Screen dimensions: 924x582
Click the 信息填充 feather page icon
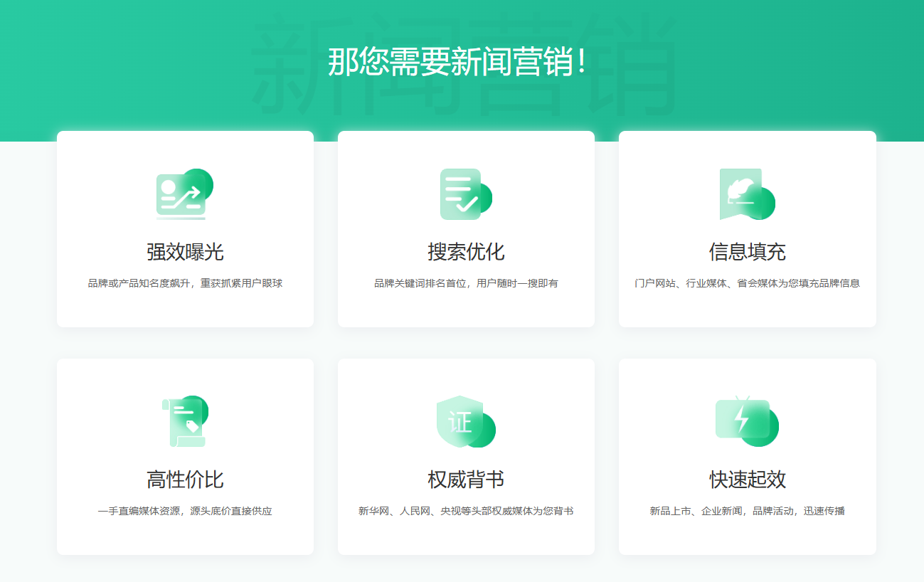(x=746, y=194)
